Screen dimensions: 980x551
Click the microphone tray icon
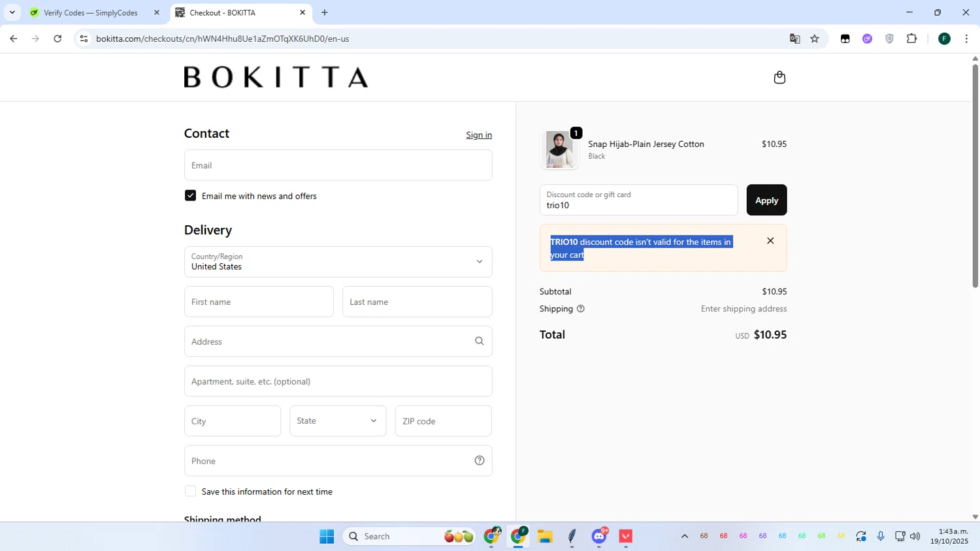[881, 537]
